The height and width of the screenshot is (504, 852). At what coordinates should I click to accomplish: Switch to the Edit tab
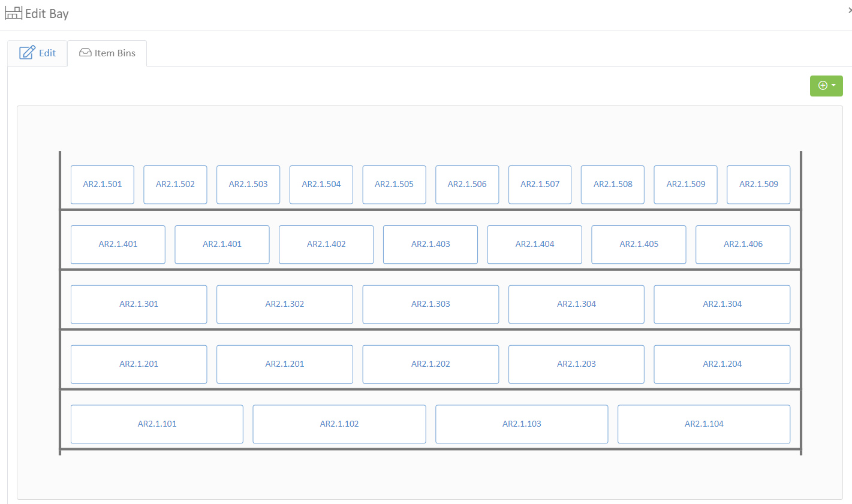click(37, 53)
